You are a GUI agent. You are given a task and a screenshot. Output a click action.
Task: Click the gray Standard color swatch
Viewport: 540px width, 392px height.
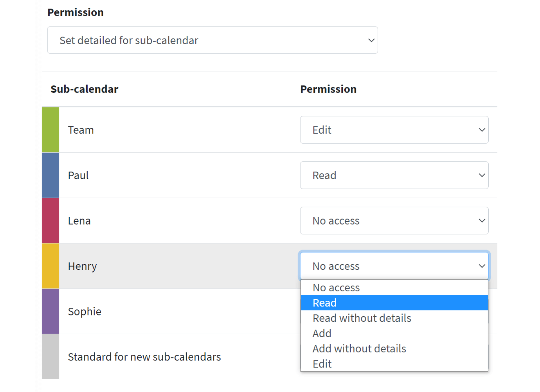(50, 356)
